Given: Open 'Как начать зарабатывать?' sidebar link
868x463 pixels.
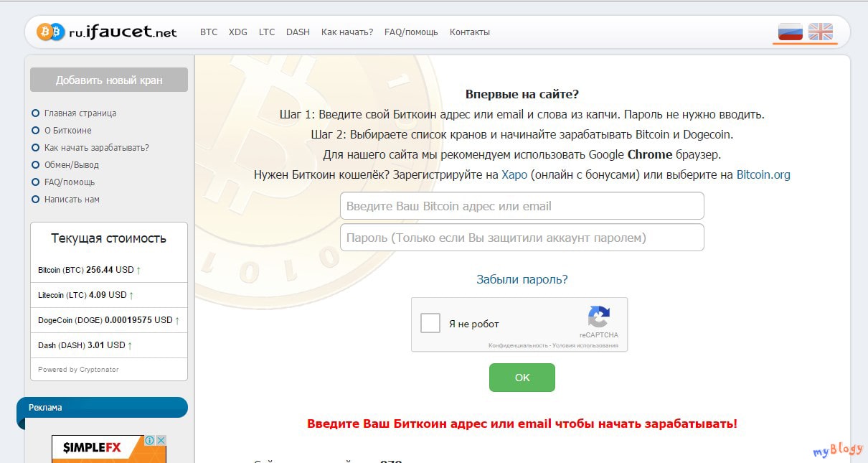Looking at the screenshot, I should 97,148.
